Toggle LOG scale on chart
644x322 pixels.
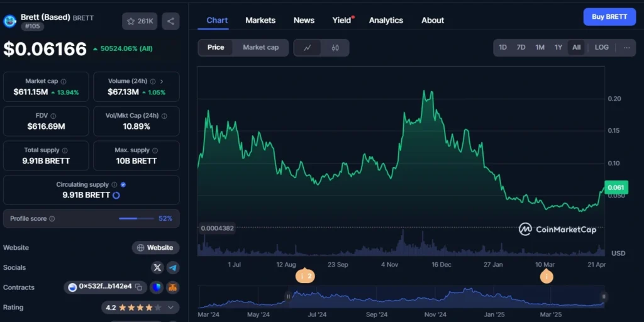point(602,48)
